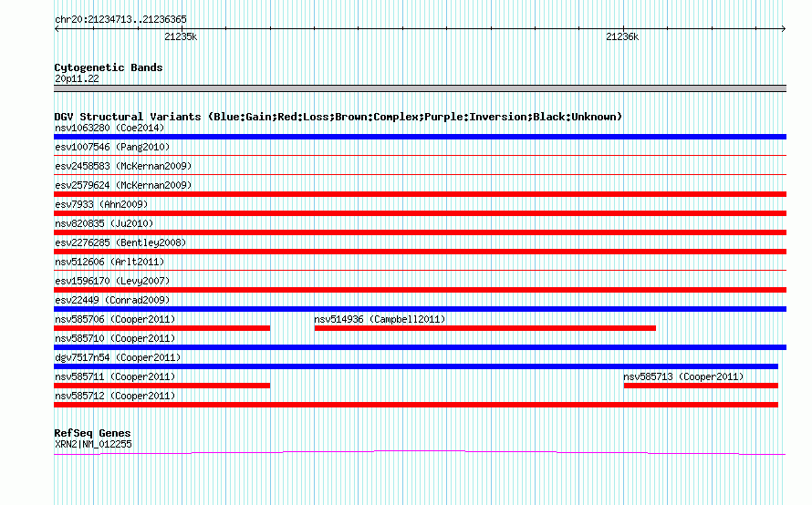Click the left arrow of the ruler
The height and width of the screenshot is (505, 812).
point(57,29)
